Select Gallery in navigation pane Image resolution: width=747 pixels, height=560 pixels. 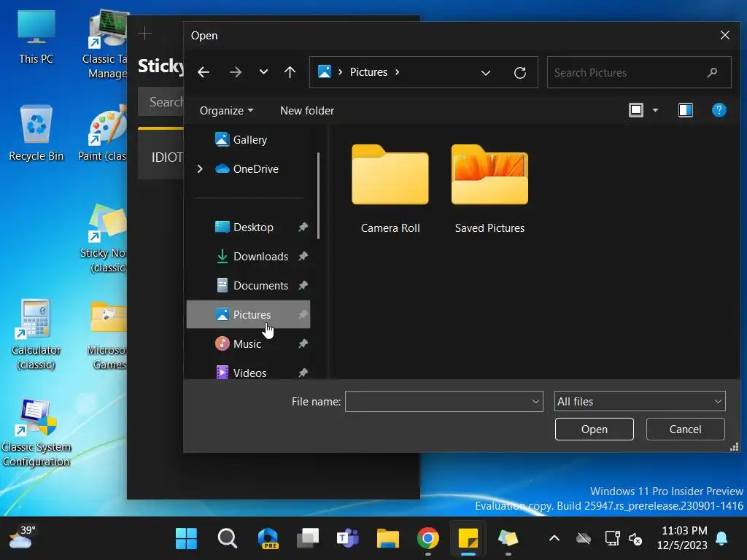click(x=248, y=139)
